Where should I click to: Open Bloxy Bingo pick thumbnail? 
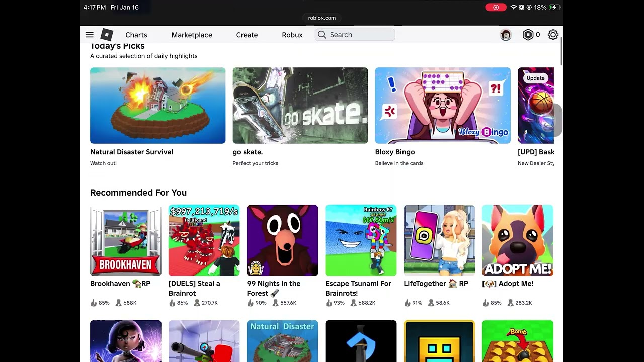click(x=443, y=106)
